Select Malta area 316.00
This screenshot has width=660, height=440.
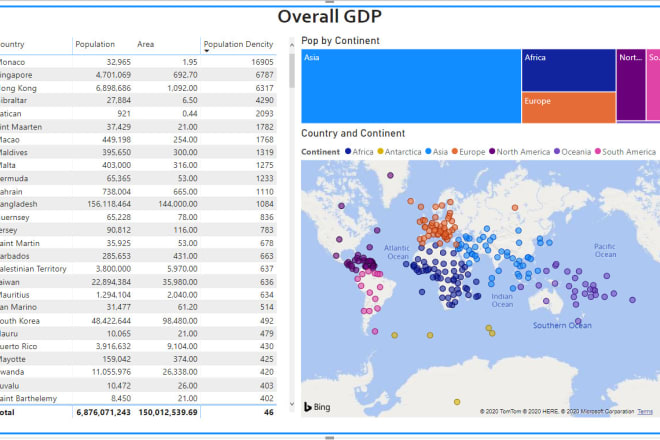click(185, 165)
